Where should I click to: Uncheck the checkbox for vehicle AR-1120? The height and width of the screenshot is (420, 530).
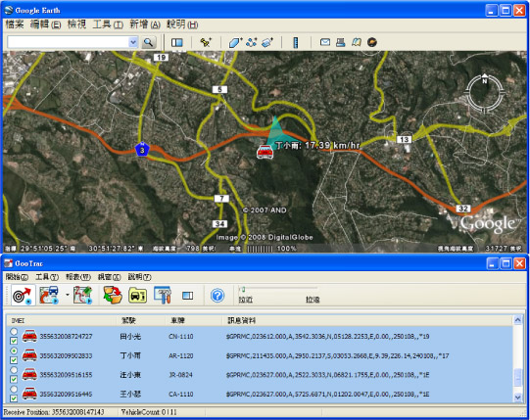(14, 360)
